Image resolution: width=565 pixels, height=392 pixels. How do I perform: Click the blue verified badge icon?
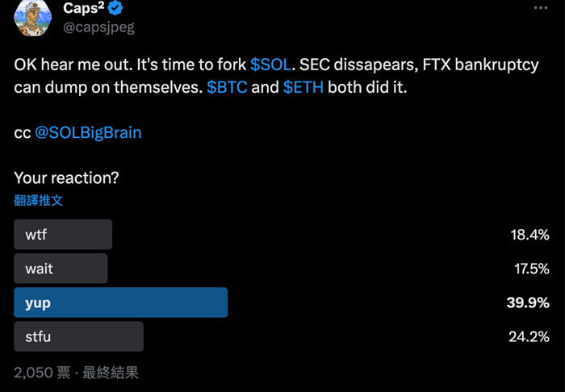coord(116,9)
